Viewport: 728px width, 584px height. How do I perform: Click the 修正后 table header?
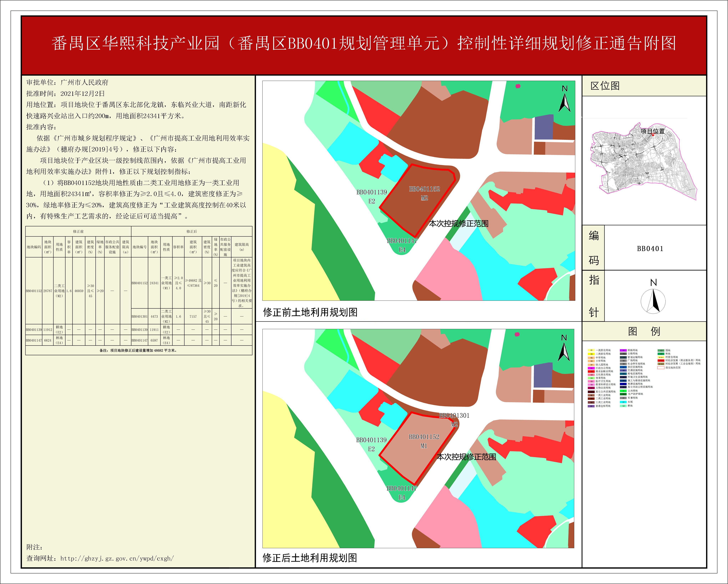191,231
